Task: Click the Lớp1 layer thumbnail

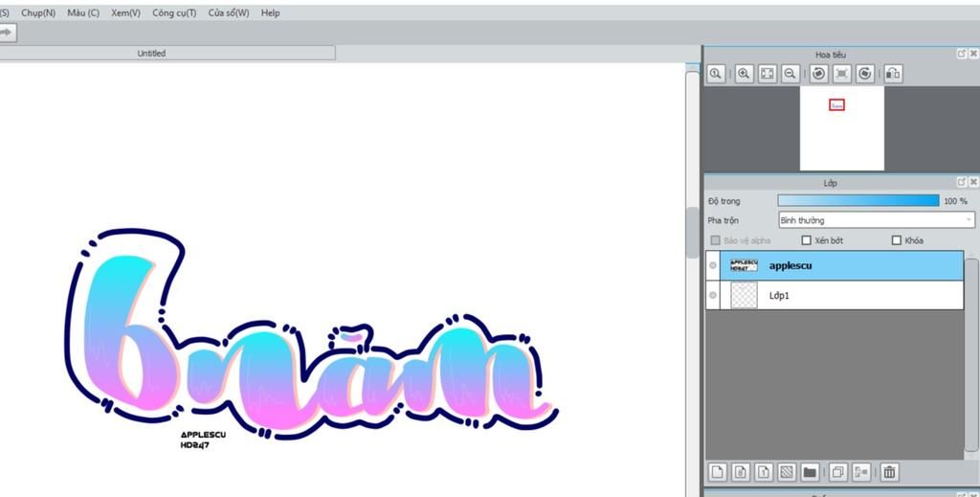Action: [744, 295]
